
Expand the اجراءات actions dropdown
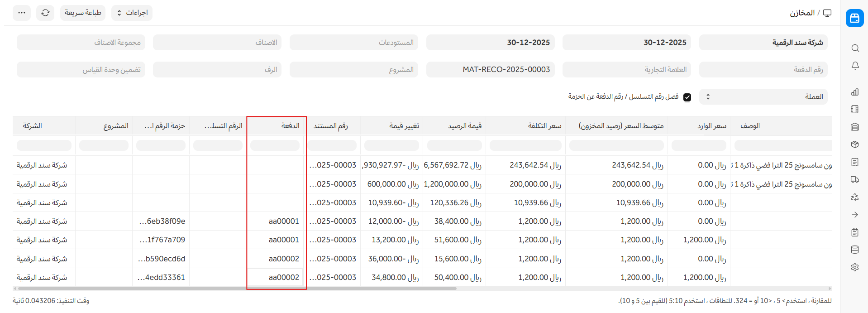point(132,13)
